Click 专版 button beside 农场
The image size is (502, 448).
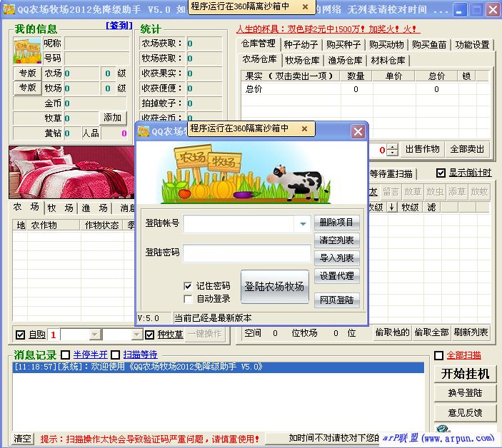coord(28,73)
